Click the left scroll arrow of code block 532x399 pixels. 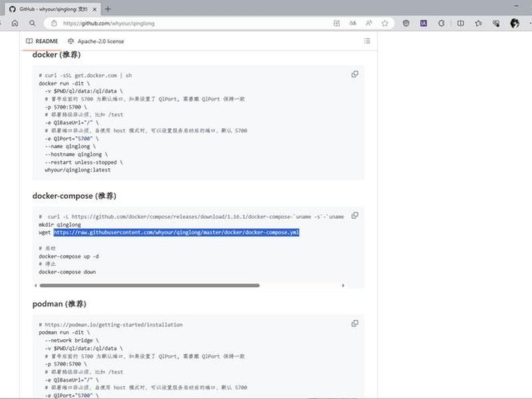point(36,285)
